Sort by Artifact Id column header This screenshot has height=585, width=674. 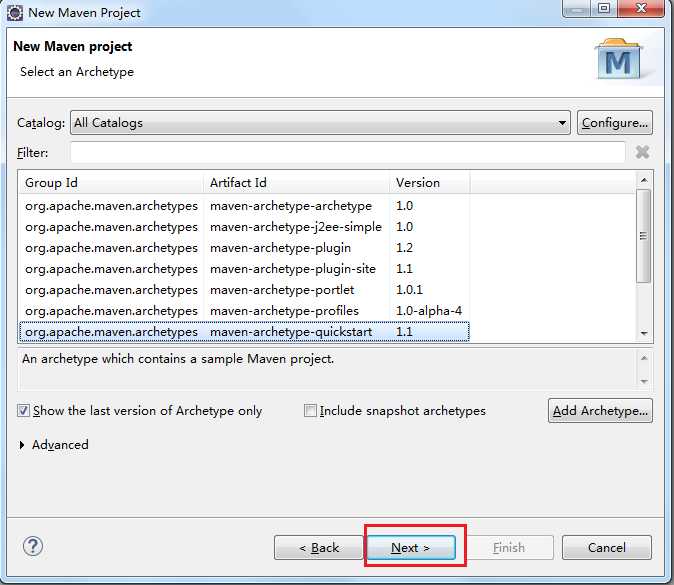[296, 183]
